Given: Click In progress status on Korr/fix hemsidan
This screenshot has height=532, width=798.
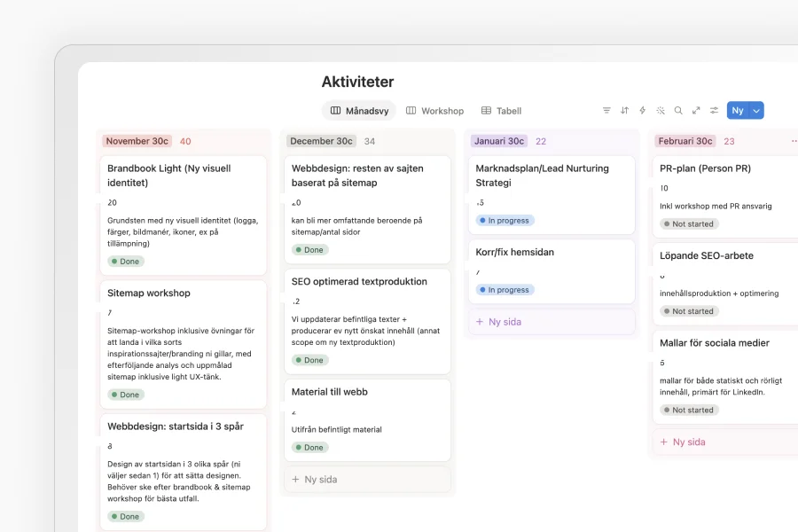Looking at the screenshot, I should coord(505,290).
